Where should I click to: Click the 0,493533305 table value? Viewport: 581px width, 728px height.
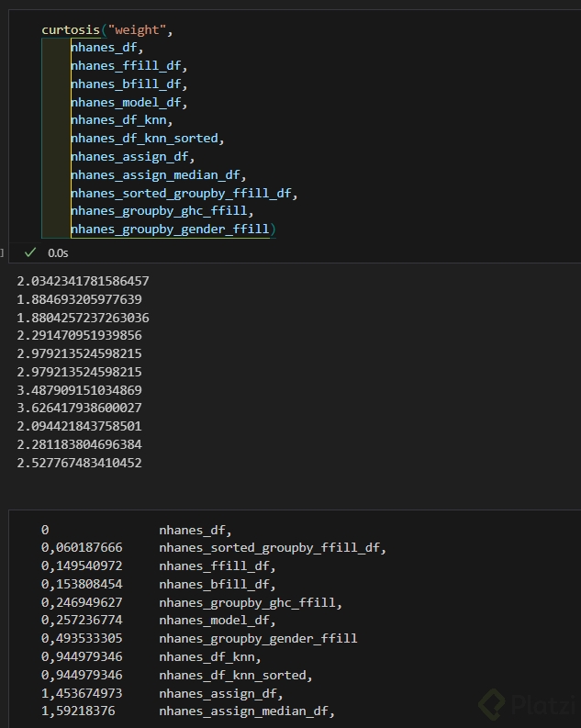pyautogui.click(x=81, y=638)
